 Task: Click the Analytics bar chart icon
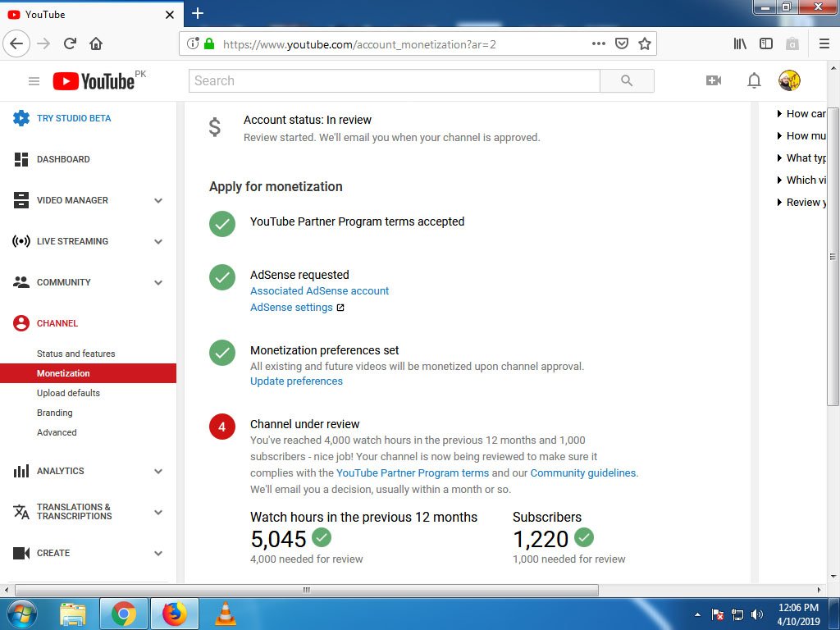tap(21, 471)
